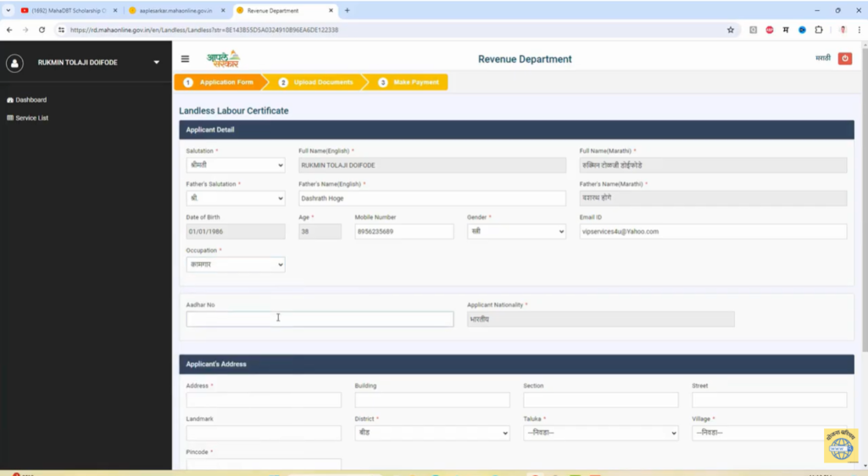
Task: Click the user avatar icon in sidebar
Action: pos(15,63)
